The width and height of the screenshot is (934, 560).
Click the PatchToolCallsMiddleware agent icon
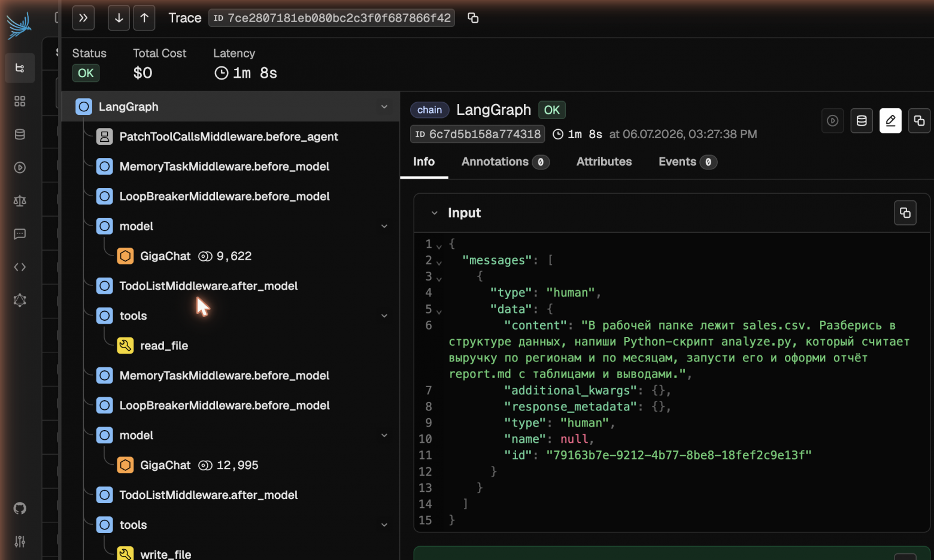104,136
